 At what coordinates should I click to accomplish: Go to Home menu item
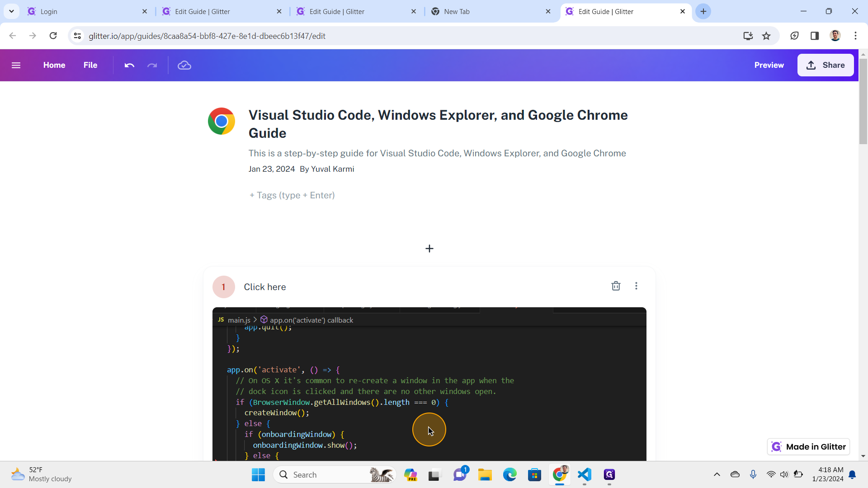(x=54, y=65)
